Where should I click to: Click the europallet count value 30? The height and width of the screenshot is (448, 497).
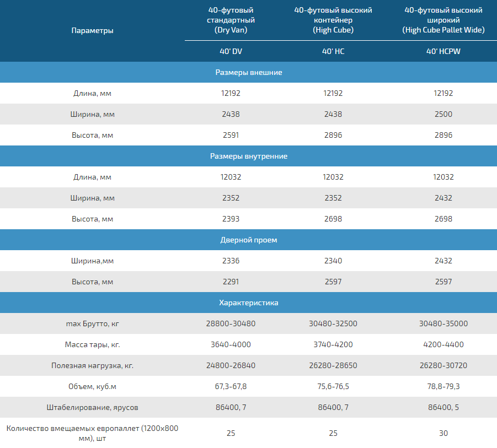click(443, 433)
